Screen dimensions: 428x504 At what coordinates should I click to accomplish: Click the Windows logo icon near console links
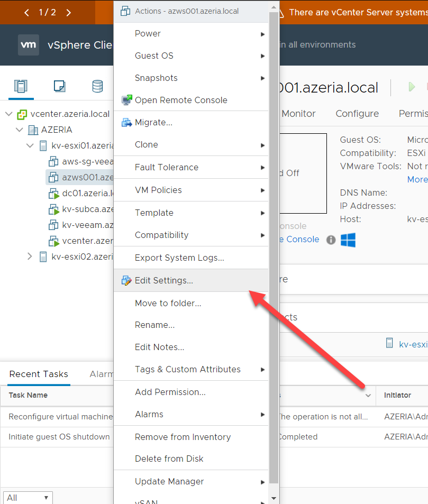348,239
